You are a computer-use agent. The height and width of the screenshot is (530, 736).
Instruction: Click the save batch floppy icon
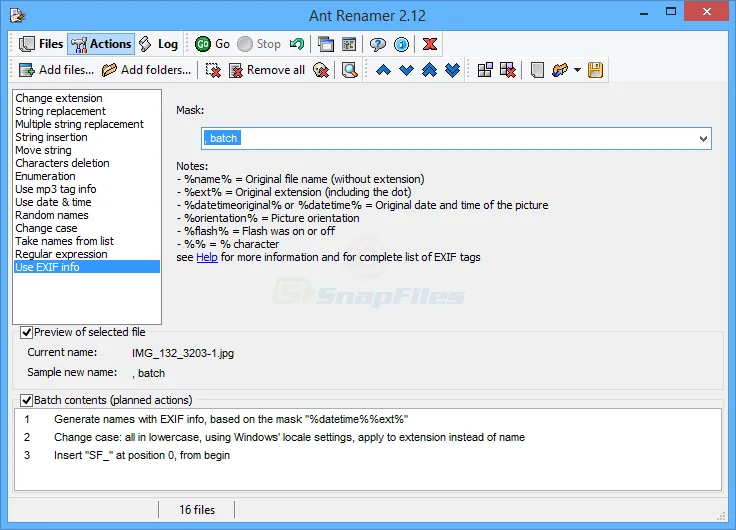595,70
